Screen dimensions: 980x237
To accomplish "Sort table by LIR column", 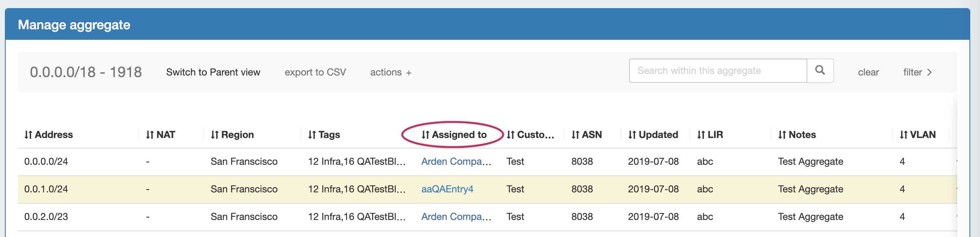I will tap(710, 135).
